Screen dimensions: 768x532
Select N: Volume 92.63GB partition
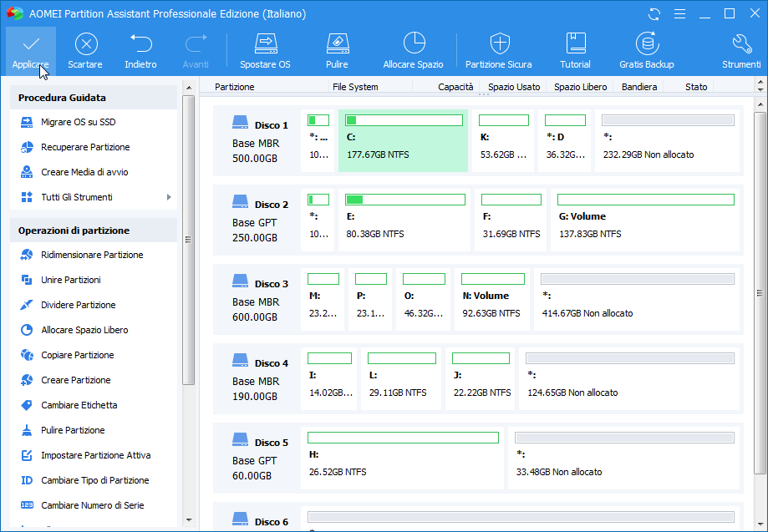pos(491,300)
